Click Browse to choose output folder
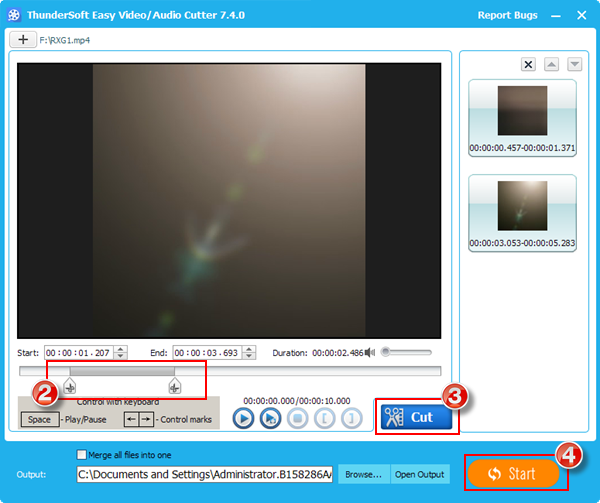The height and width of the screenshot is (503, 600). 363,474
